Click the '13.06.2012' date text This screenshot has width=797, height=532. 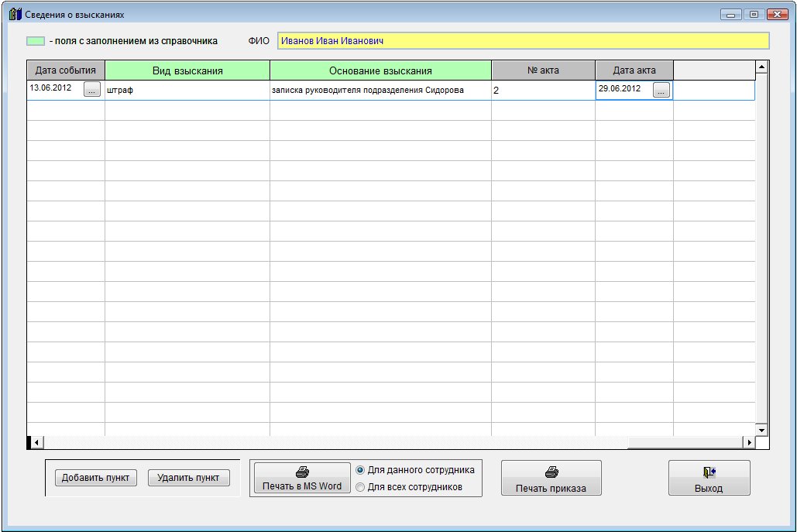[x=50, y=88]
